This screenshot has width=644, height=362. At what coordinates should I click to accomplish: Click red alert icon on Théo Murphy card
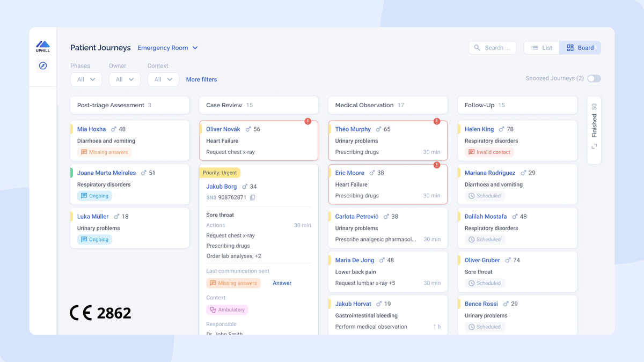[x=437, y=121]
